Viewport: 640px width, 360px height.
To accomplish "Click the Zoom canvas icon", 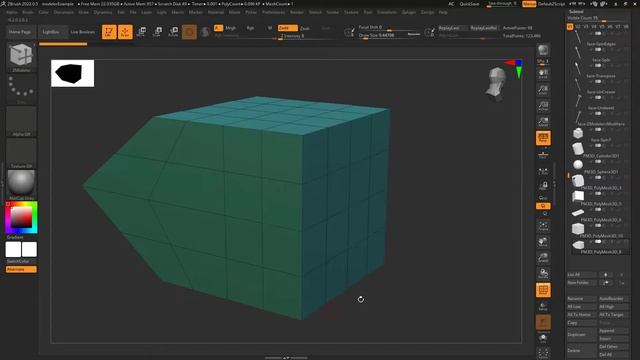I will pos(543,90).
